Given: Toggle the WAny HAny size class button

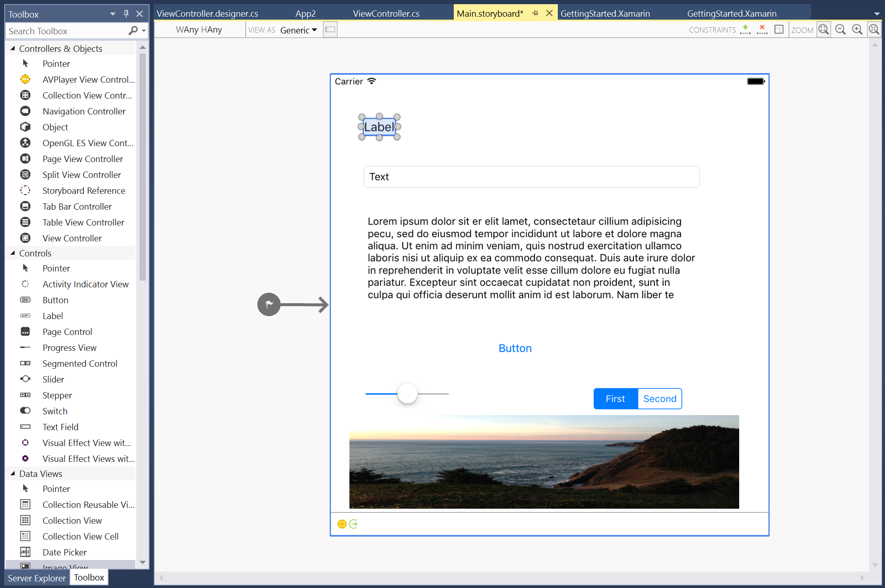Looking at the screenshot, I should click(199, 30).
